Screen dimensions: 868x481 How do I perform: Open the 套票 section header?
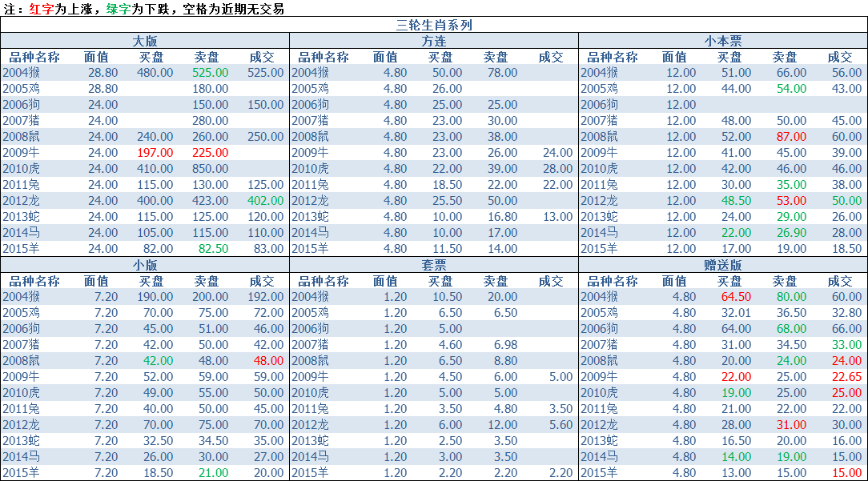(434, 265)
